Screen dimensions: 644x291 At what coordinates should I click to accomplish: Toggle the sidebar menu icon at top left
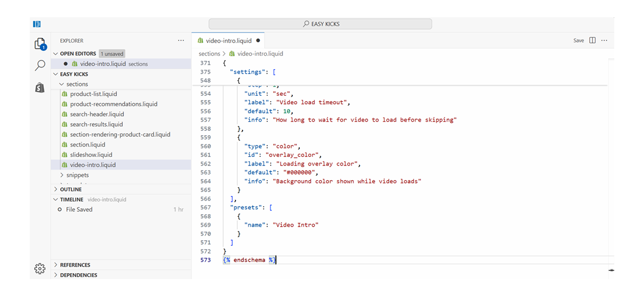[x=37, y=24]
